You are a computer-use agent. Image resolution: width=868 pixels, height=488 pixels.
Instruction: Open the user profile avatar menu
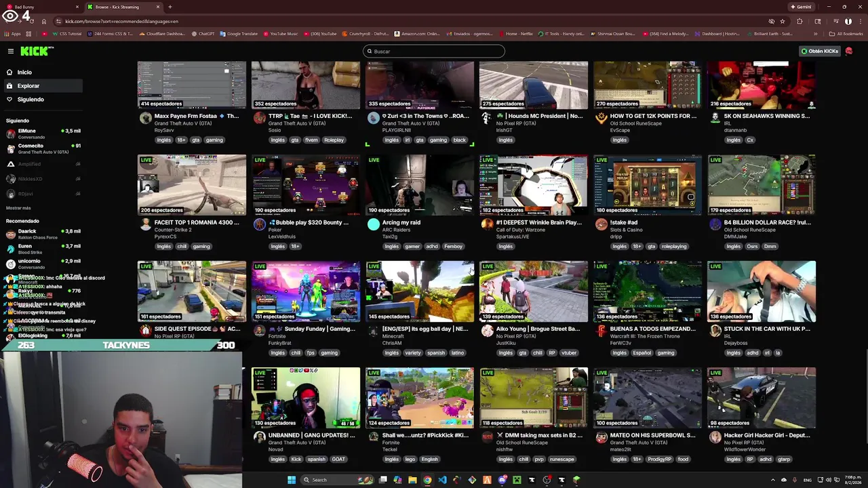(849, 51)
